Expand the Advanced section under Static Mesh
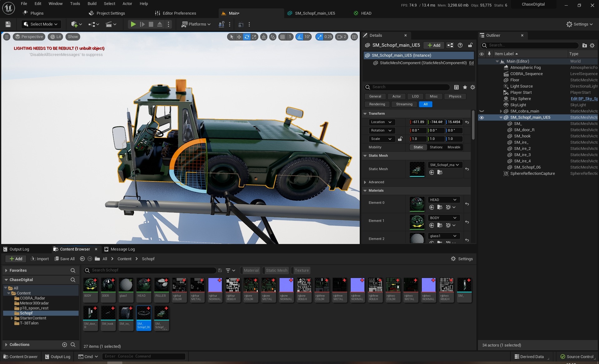 point(365,182)
